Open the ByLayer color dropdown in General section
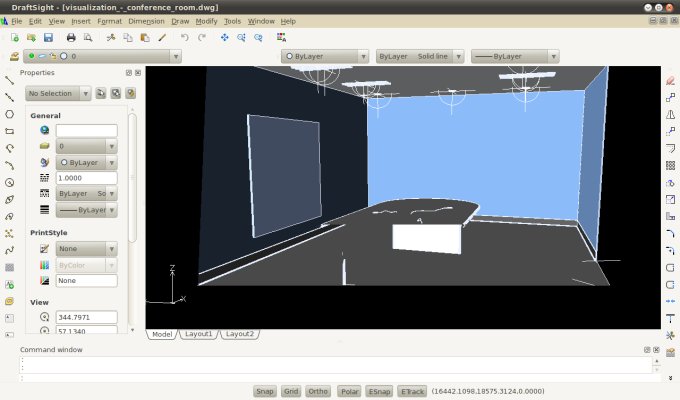Screen dimensions: 680x400 click(86, 163)
